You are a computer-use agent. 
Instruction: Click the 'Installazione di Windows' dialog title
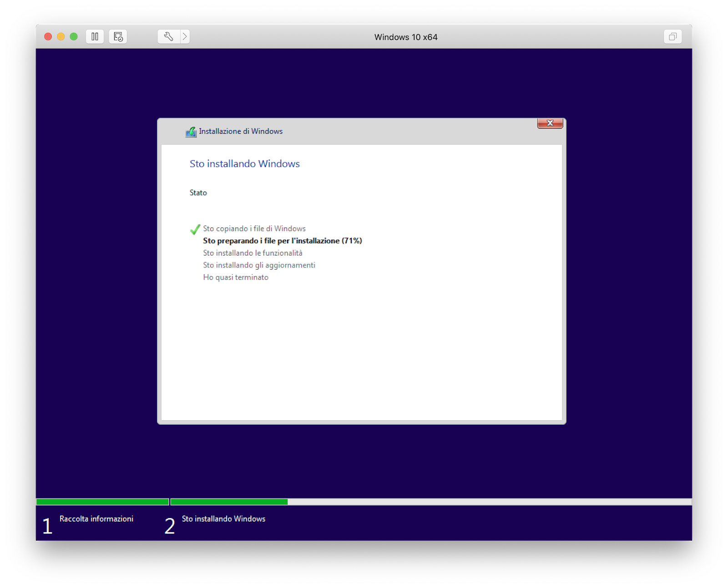[x=241, y=131]
